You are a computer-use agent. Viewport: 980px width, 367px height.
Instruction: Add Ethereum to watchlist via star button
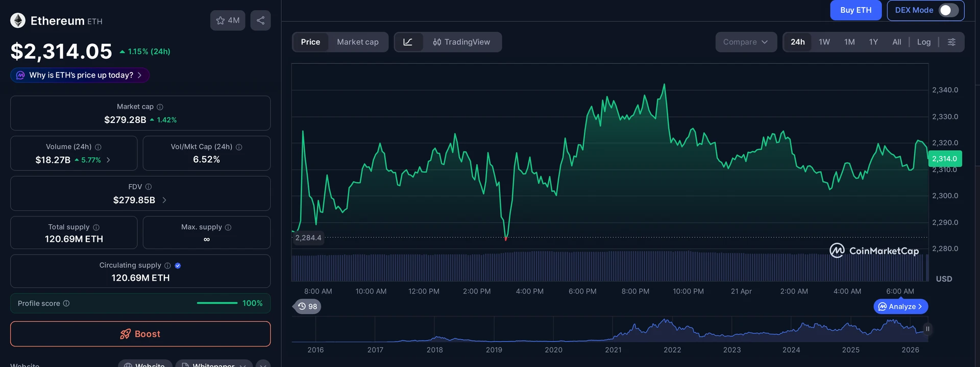pyautogui.click(x=228, y=20)
